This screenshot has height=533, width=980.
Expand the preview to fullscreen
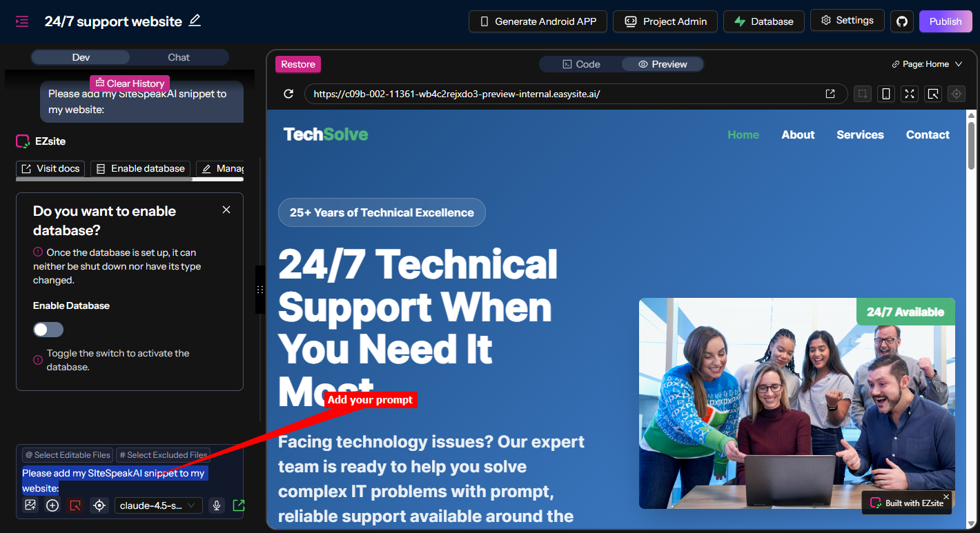(x=910, y=94)
